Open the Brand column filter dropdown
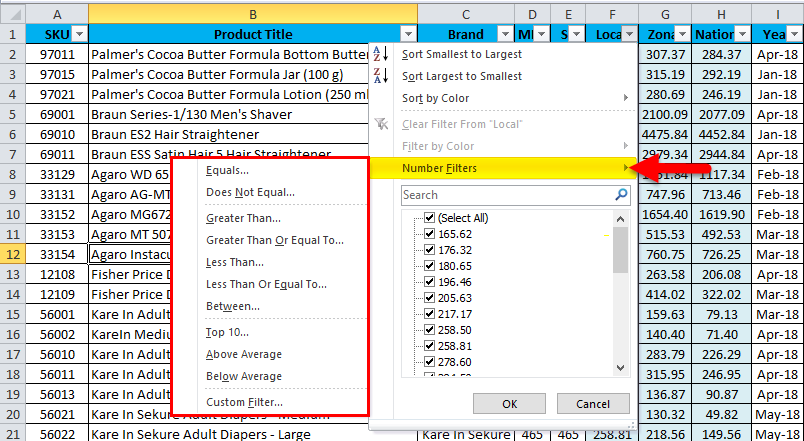The width and height of the screenshot is (804, 441). click(x=506, y=34)
